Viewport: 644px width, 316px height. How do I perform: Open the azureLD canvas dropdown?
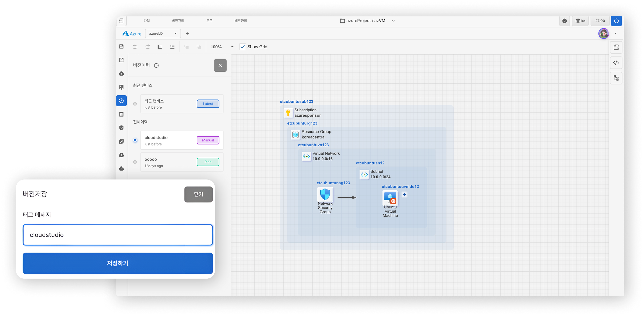click(163, 33)
